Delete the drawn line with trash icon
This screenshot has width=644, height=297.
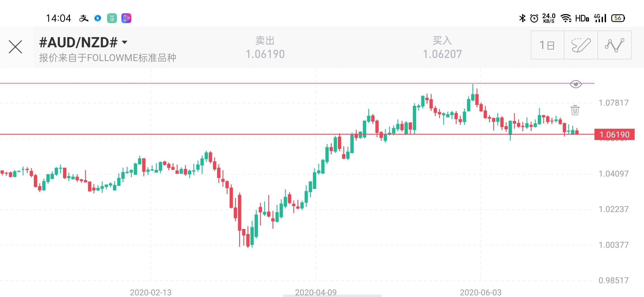575,110
